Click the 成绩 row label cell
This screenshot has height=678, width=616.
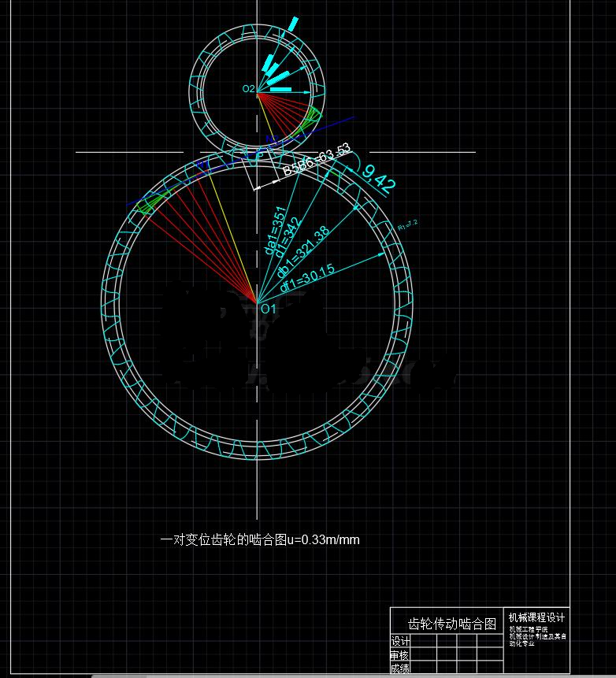[x=400, y=669]
